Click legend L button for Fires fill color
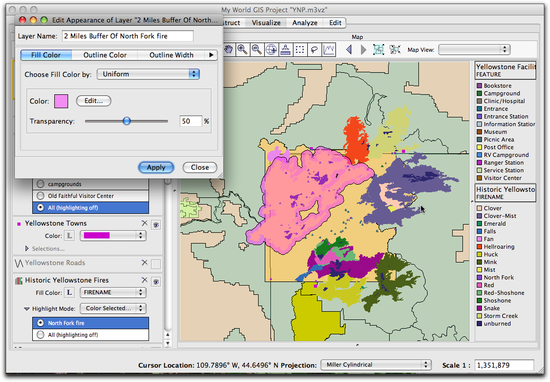 tap(69, 293)
